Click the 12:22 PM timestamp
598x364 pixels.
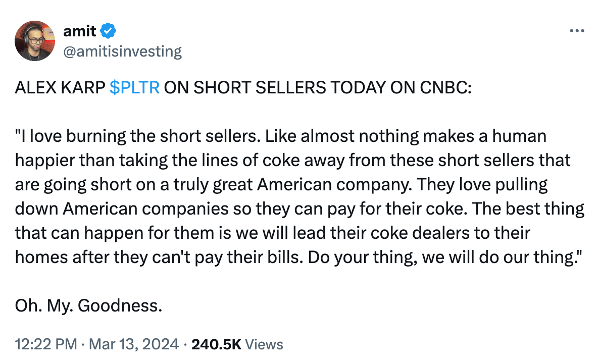click(x=46, y=344)
